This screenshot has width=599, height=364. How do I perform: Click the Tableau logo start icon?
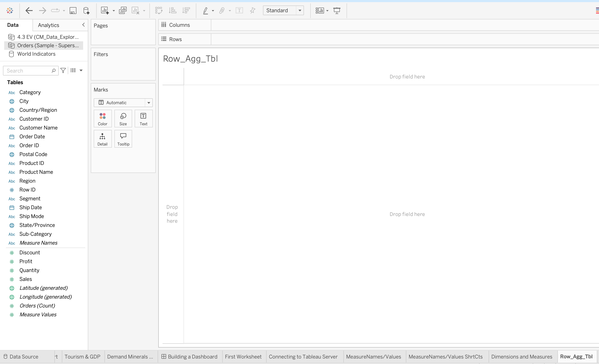pyautogui.click(x=10, y=11)
